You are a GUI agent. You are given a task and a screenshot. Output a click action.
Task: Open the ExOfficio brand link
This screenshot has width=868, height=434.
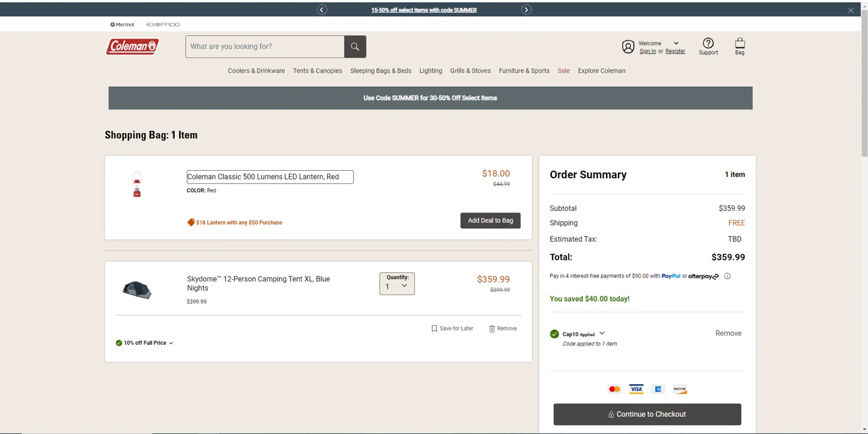point(163,24)
